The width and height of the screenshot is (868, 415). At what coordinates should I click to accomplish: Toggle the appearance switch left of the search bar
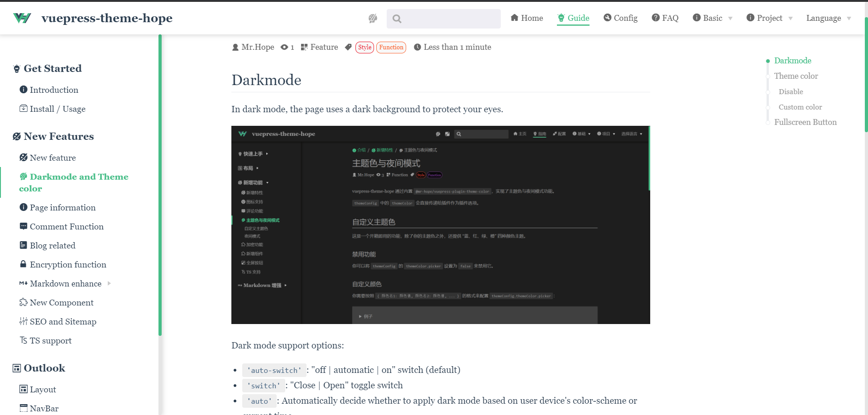click(372, 19)
